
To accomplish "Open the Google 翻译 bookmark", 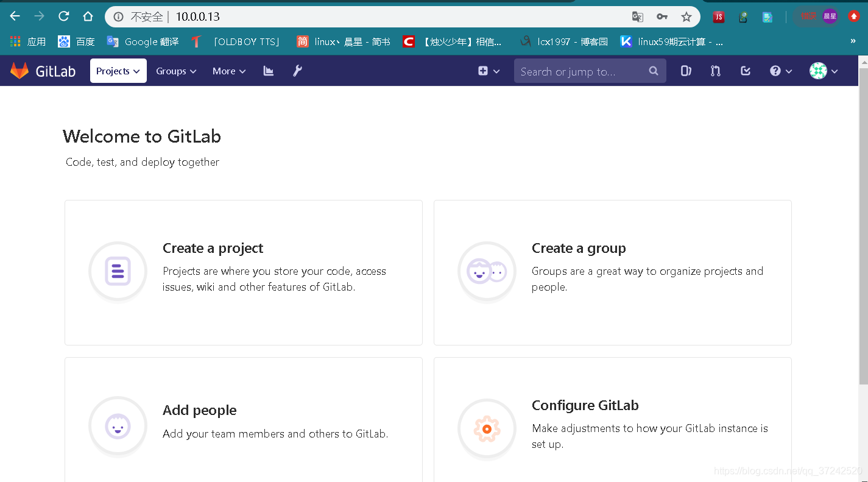I will coord(143,41).
